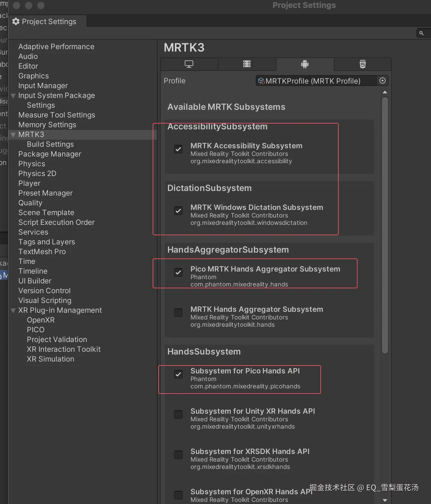Open XR Interaction Toolkit settings
Image resolution: width=431 pixels, height=504 pixels.
click(x=64, y=349)
